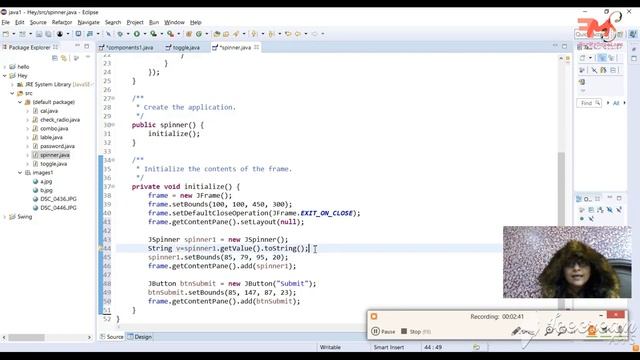This screenshot has height=360, width=640.
Task: Open the Source menu
Action: click(38, 22)
